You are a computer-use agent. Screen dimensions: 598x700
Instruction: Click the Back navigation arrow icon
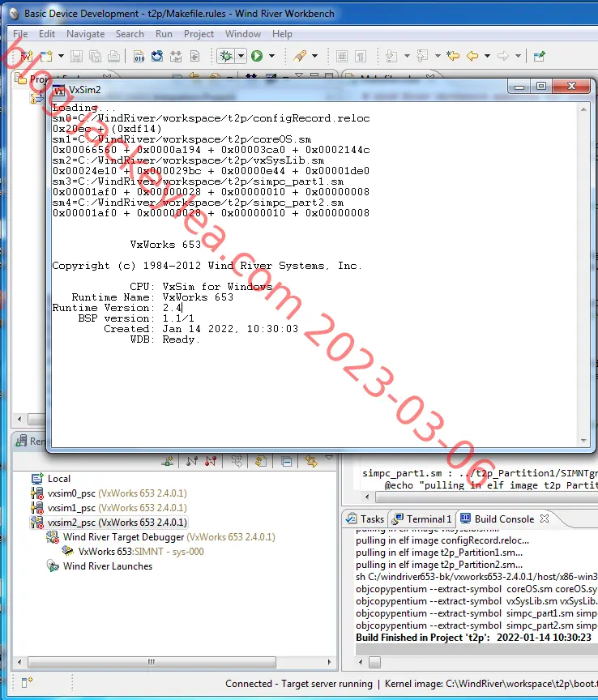point(472,56)
